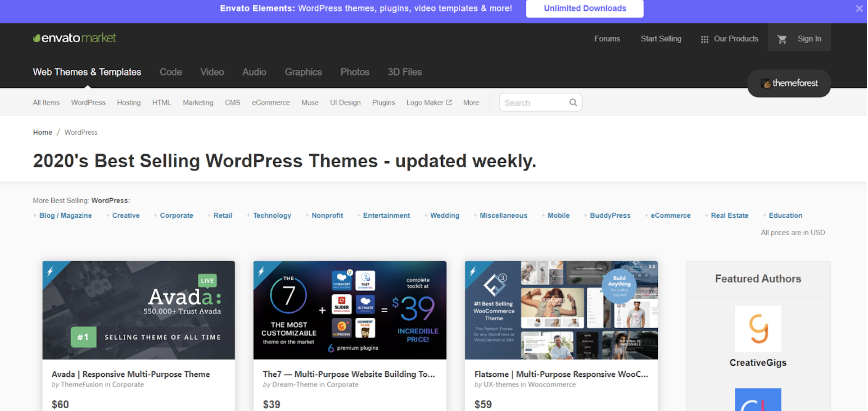Click the WordPress breadcrumb
Viewport: 868px width, 411px height.
pyautogui.click(x=81, y=132)
